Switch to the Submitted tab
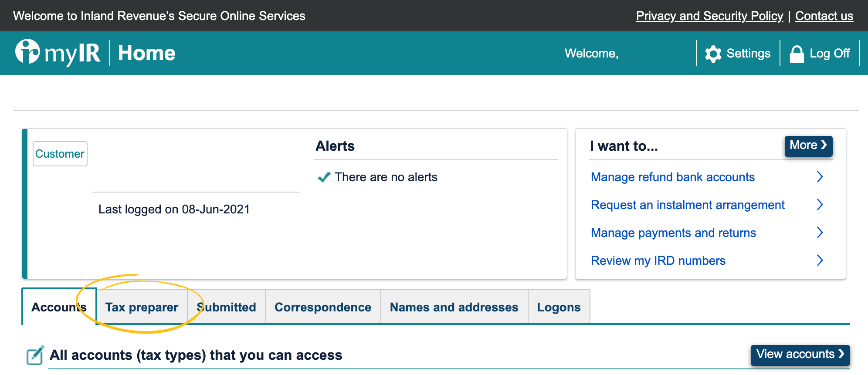This screenshot has height=375, width=868. [227, 307]
